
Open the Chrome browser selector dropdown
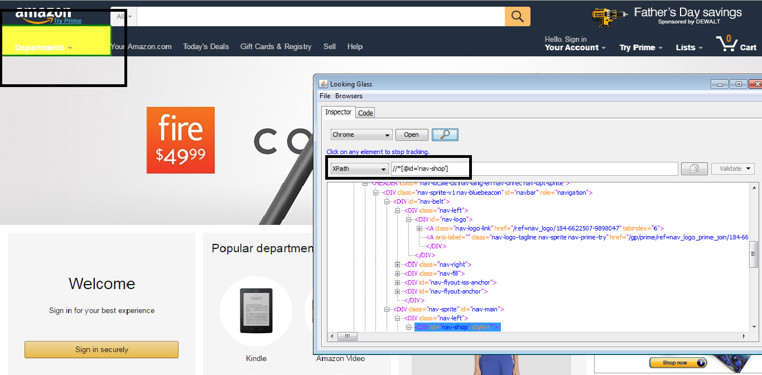pyautogui.click(x=362, y=135)
